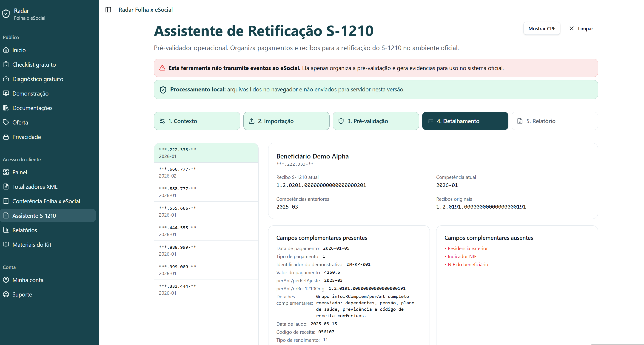The height and width of the screenshot is (345, 644).
Task: Open the 2. Importação step
Action: [287, 121]
